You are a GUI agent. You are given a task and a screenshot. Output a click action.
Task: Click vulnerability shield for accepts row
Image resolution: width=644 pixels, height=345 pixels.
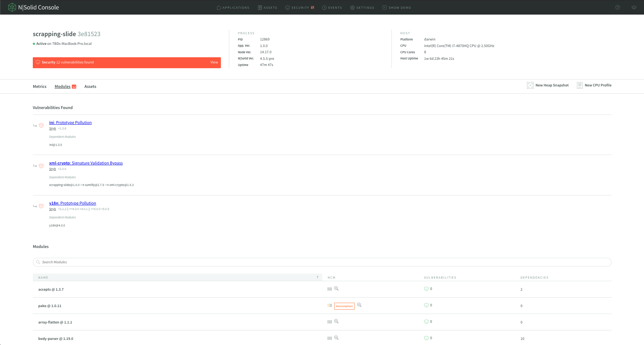pos(426,289)
